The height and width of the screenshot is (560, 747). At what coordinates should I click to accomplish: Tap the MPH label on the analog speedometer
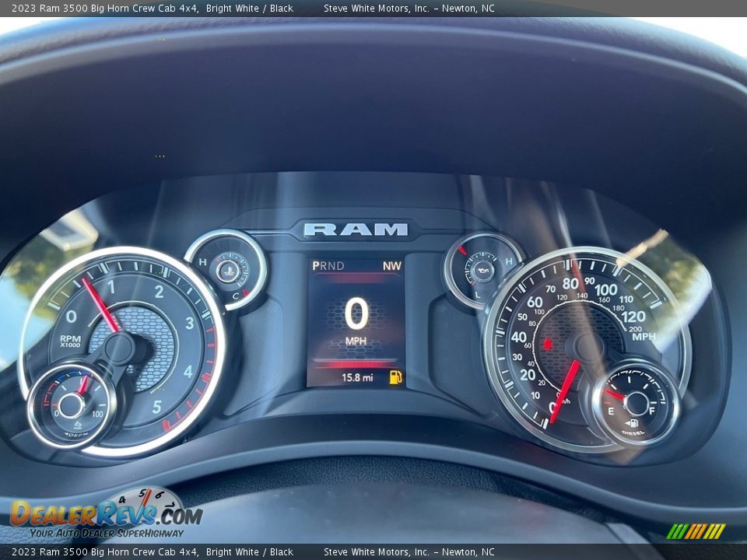[644, 337]
